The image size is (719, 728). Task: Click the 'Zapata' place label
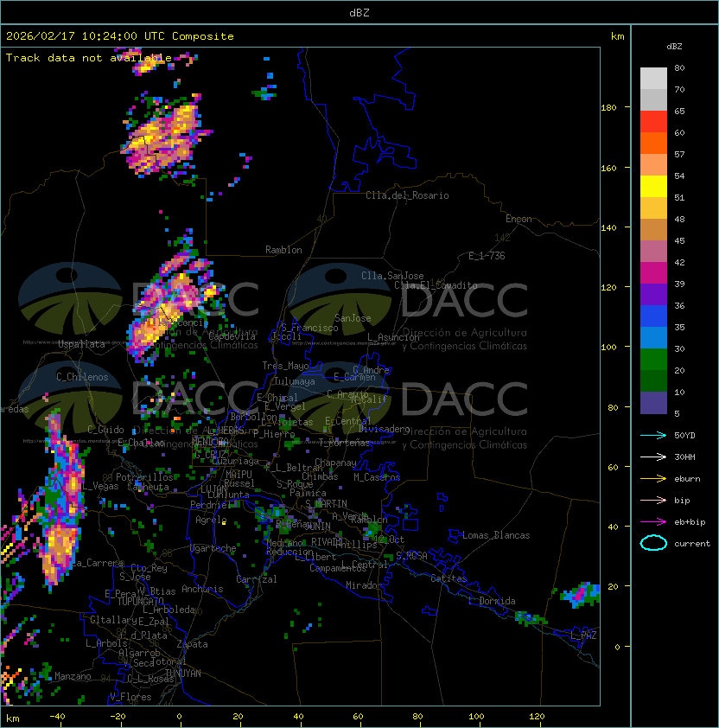(192, 644)
